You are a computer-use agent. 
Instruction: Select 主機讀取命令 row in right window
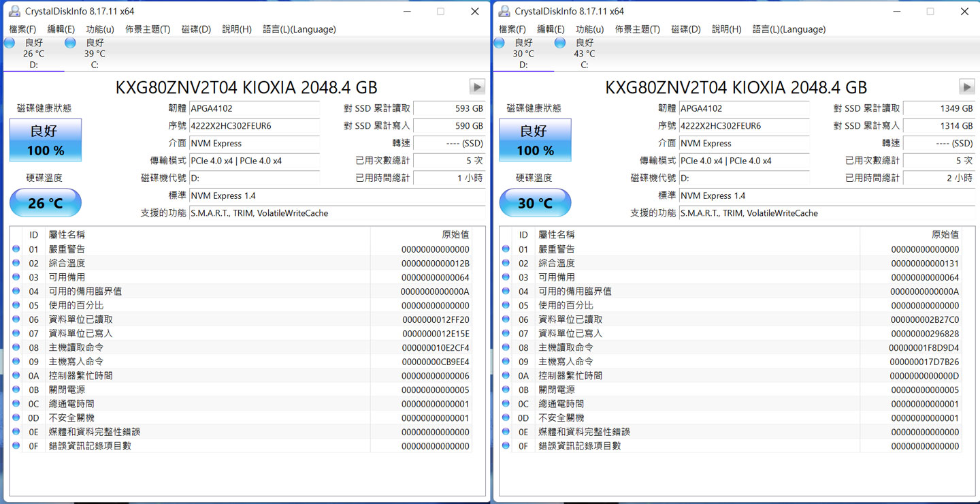732,347
